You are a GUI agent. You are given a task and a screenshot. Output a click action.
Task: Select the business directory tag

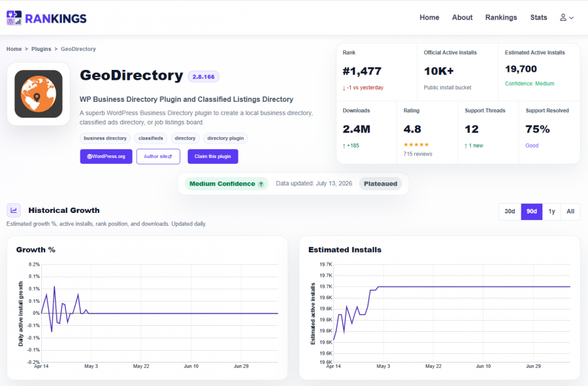[105, 138]
